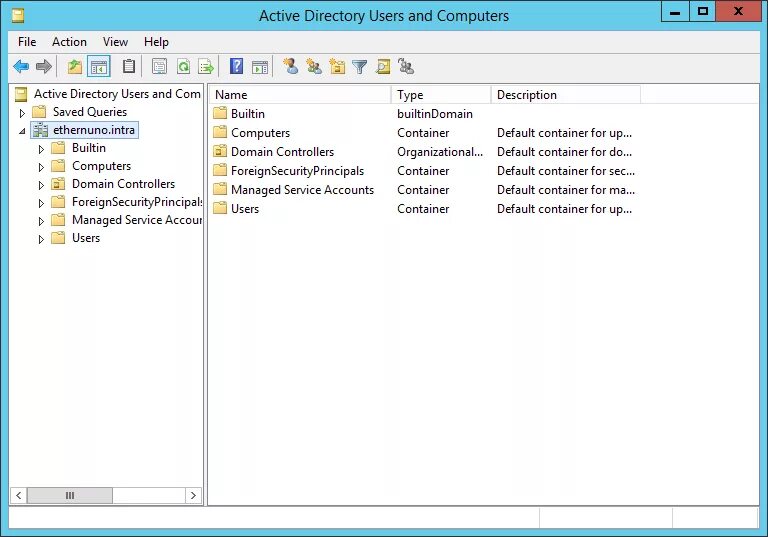This screenshot has width=768, height=537.
Task: Open the Help menu
Action: tap(156, 42)
